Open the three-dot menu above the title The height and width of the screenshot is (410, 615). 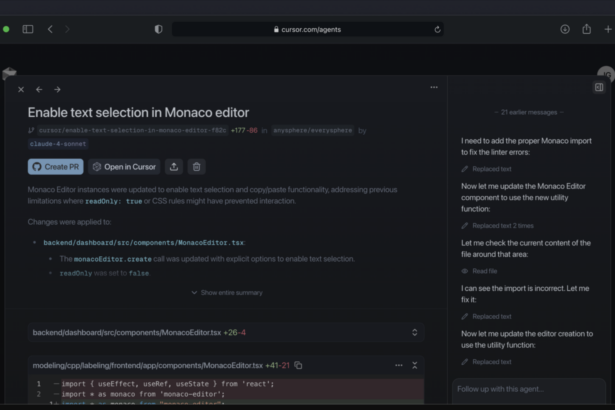(434, 87)
